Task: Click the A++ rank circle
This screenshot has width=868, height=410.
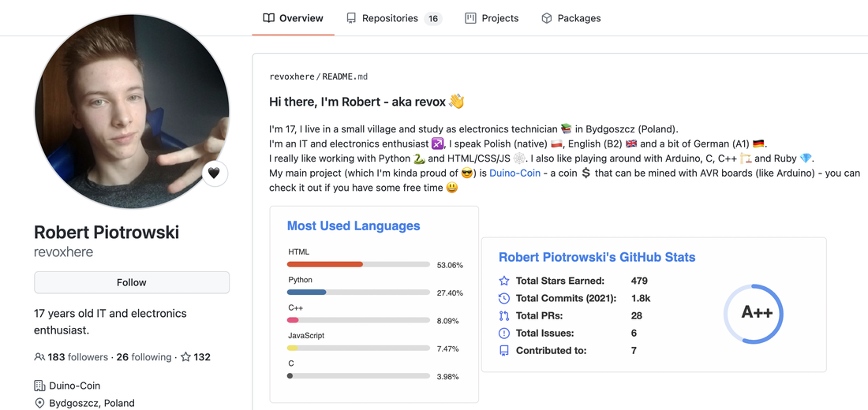Action: tap(754, 314)
